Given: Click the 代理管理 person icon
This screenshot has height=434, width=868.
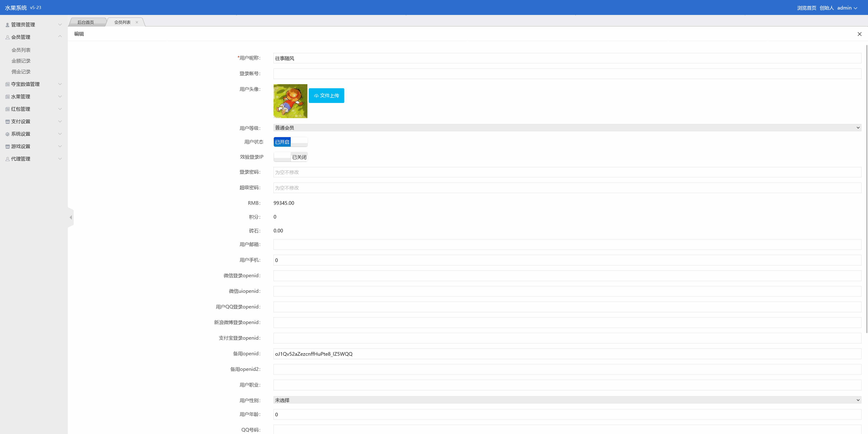Looking at the screenshot, I should coord(7,159).
